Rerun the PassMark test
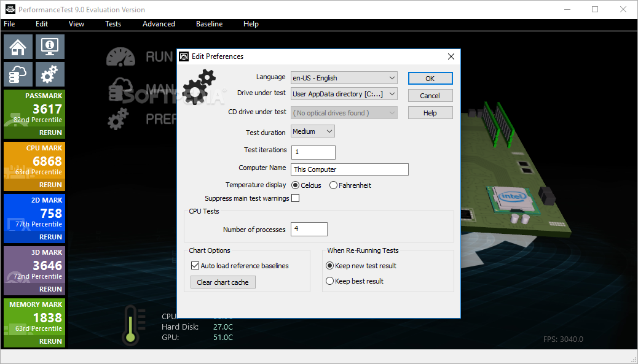 coord(50,133)
